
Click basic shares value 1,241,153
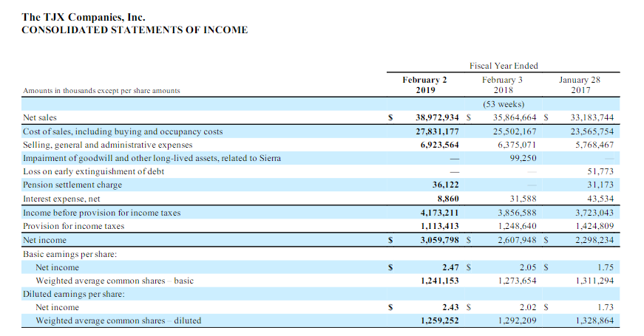click(x=439, y=281)
